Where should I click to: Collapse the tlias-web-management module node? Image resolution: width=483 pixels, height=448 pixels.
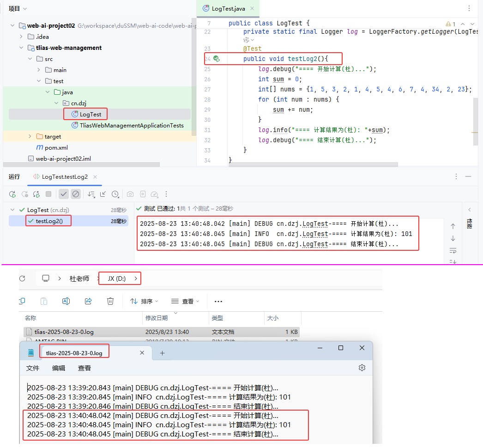pos(22,48)
